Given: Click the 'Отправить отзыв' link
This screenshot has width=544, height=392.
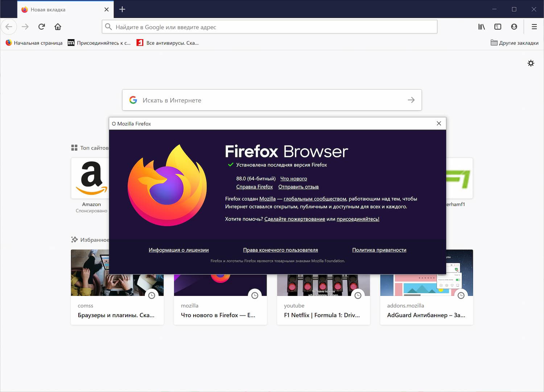Looking at the screenshot, I should [298, 187].
